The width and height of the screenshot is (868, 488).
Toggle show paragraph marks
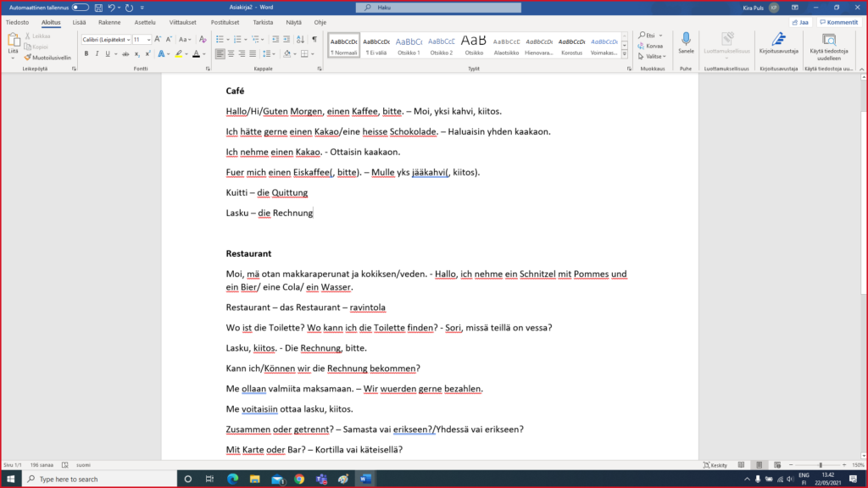pos(314,40)
